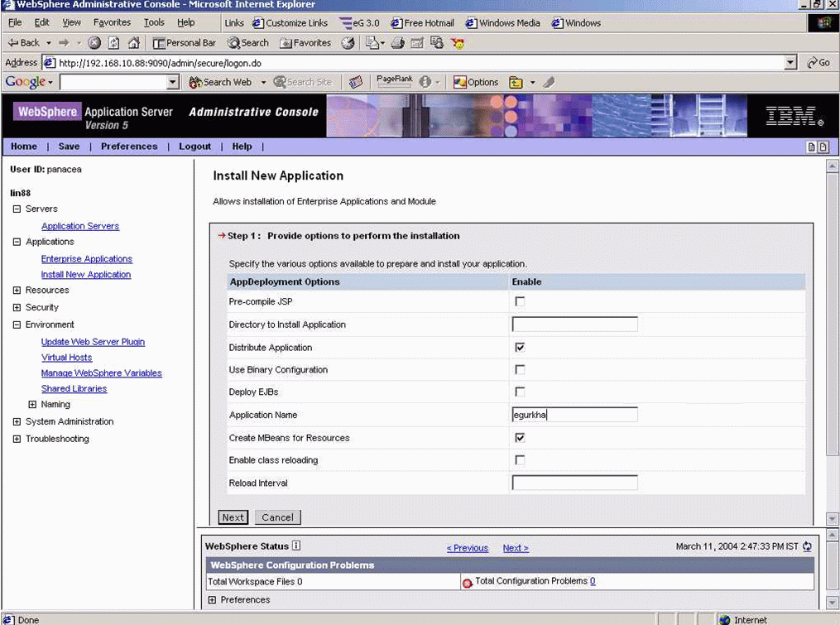
Task: Click the Search Web button
Action: (220, 82)
